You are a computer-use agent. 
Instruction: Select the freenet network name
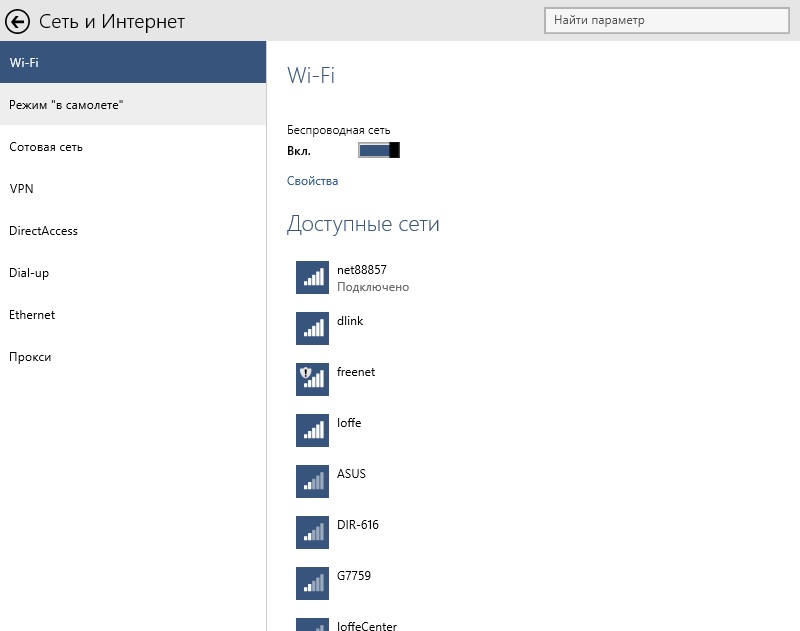(x=356, y=372)
